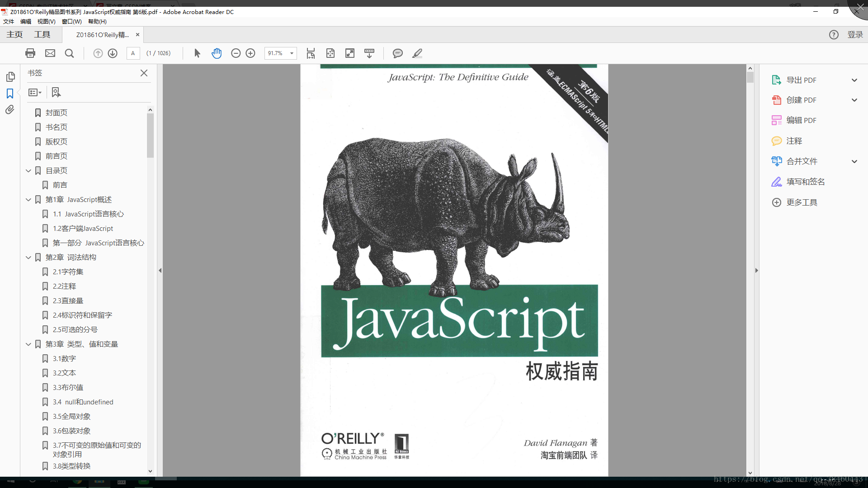Screen dimensions: 868x488
Task: Close the Z201861O'Reilly document tab
Action: click(x=137, y=34)
